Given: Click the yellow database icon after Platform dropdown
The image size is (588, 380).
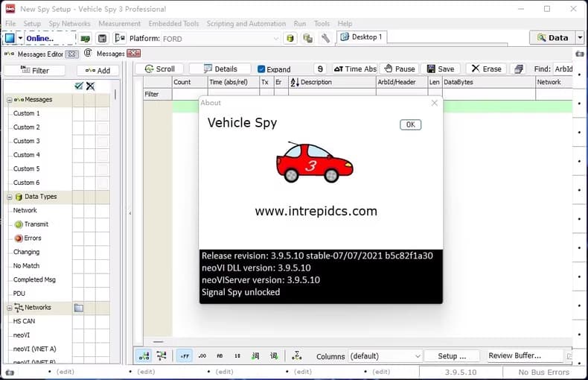Looking at the screenshot, I should (290, 38).
